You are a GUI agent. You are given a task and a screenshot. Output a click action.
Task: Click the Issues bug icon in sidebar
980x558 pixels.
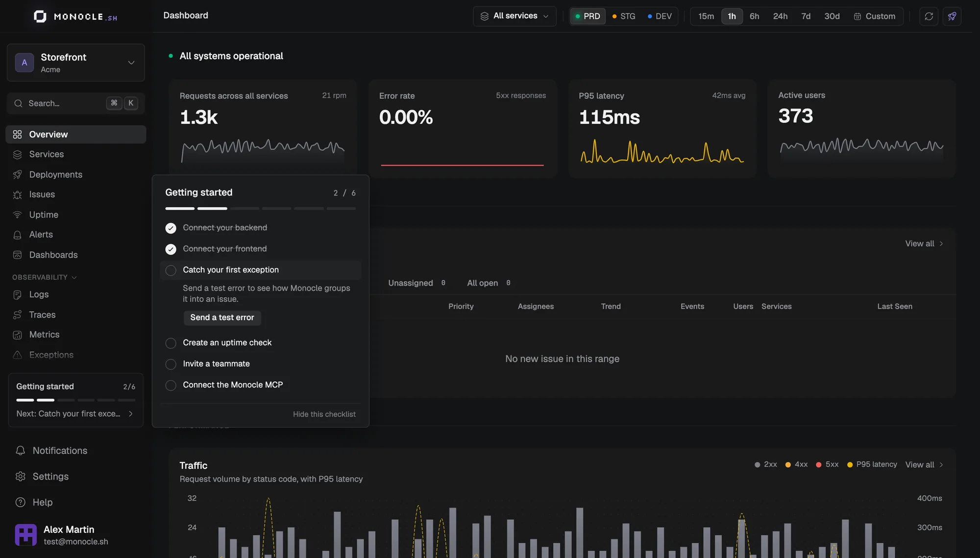coord(18,195)
